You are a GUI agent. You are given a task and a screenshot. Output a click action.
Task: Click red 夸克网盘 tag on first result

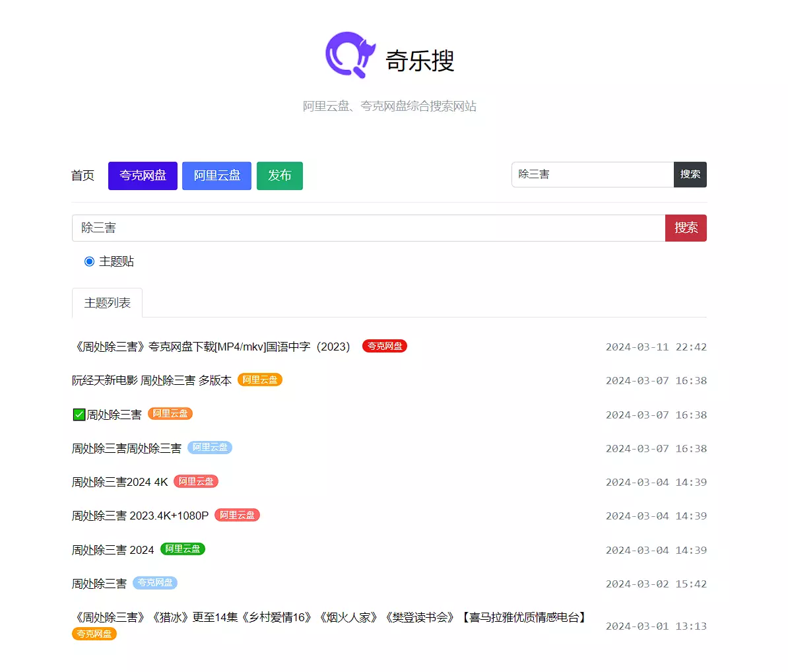coord(384,346)
